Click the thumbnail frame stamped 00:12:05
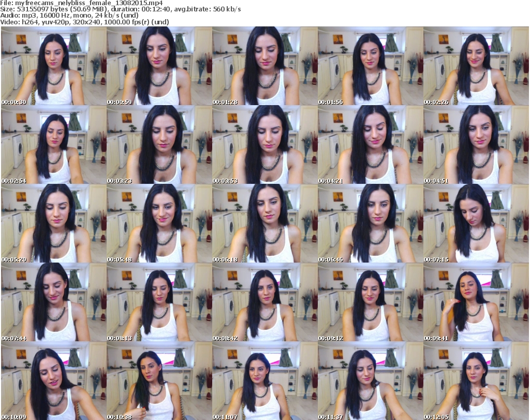Image resolution: width=530 pixels, height=420 pixels. pyautogui.click(x=476, y=381)
